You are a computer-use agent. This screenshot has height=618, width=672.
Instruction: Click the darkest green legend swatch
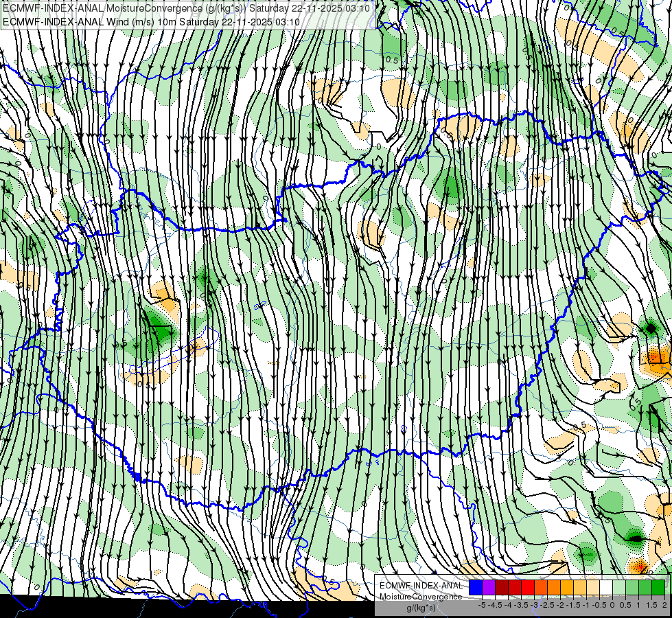click(658, 588)
